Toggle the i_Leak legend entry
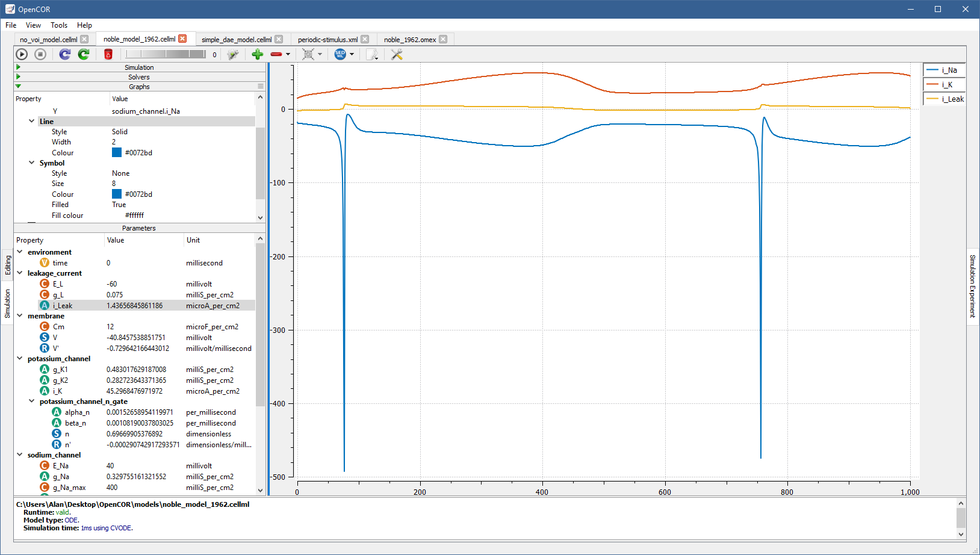 pyautogui.click(x=944, y=99)
